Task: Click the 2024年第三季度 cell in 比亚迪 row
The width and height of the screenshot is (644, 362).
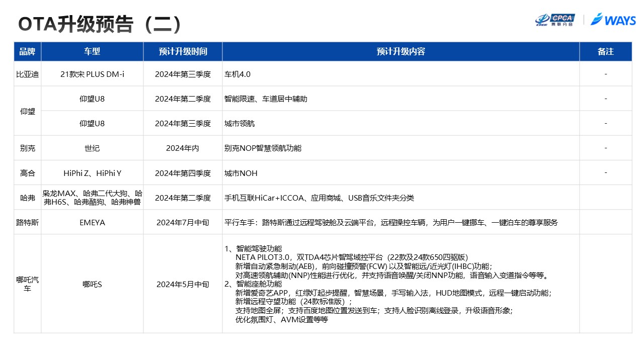Action: pos(183,74)
